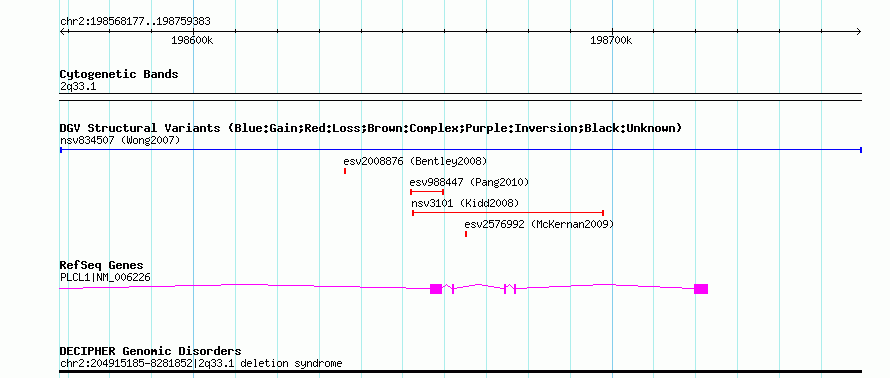890x378 pixels.
Task: Click the long red nsv3101 loss bar
Action: click(507, 213)
